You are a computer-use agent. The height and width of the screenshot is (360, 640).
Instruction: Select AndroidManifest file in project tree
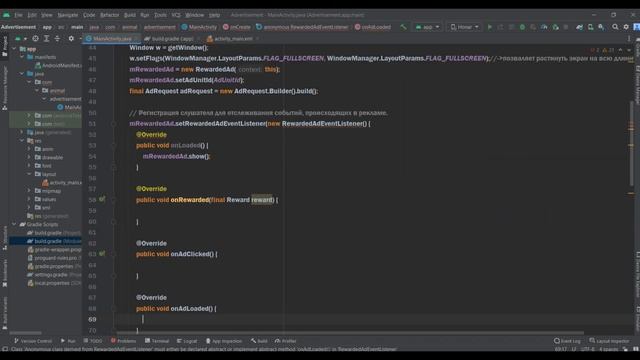pos(58,65)
